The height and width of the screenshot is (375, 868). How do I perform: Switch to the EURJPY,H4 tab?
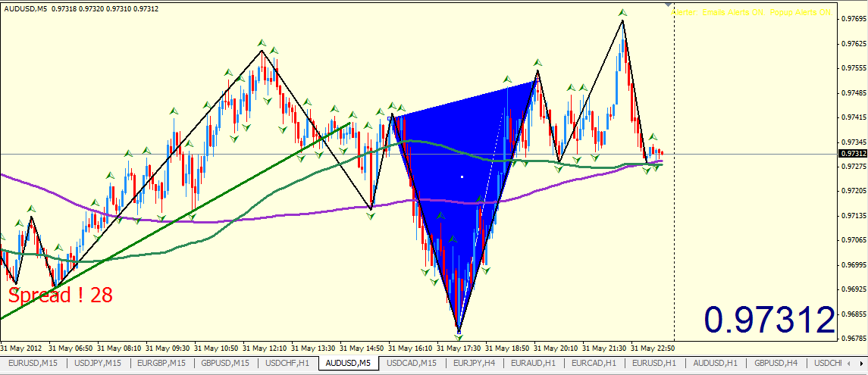tap(475, 364)
